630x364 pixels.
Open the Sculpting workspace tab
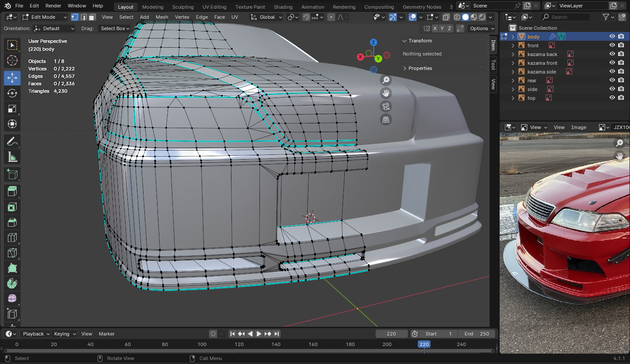pos(182,7)
